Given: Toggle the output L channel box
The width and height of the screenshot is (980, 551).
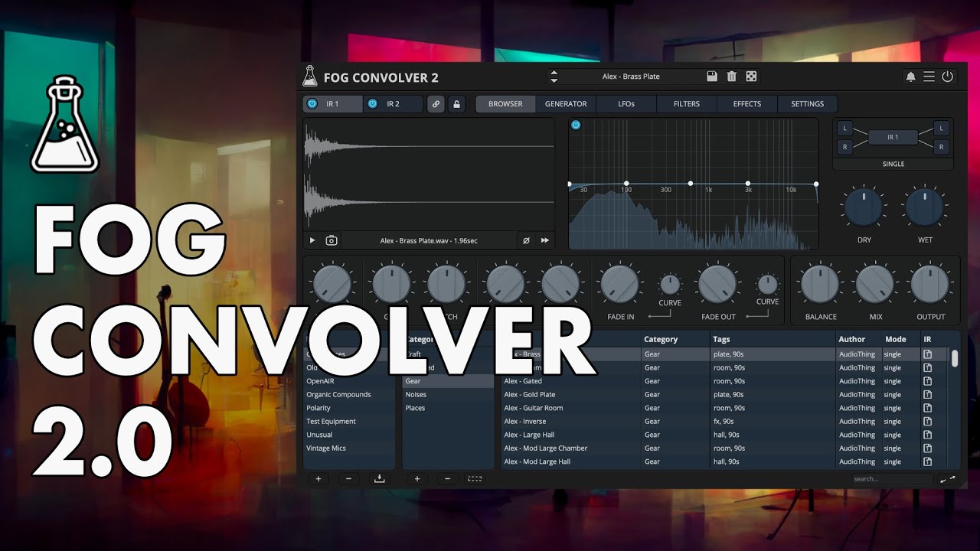Looking at the screenshot, I should [942, 129].
